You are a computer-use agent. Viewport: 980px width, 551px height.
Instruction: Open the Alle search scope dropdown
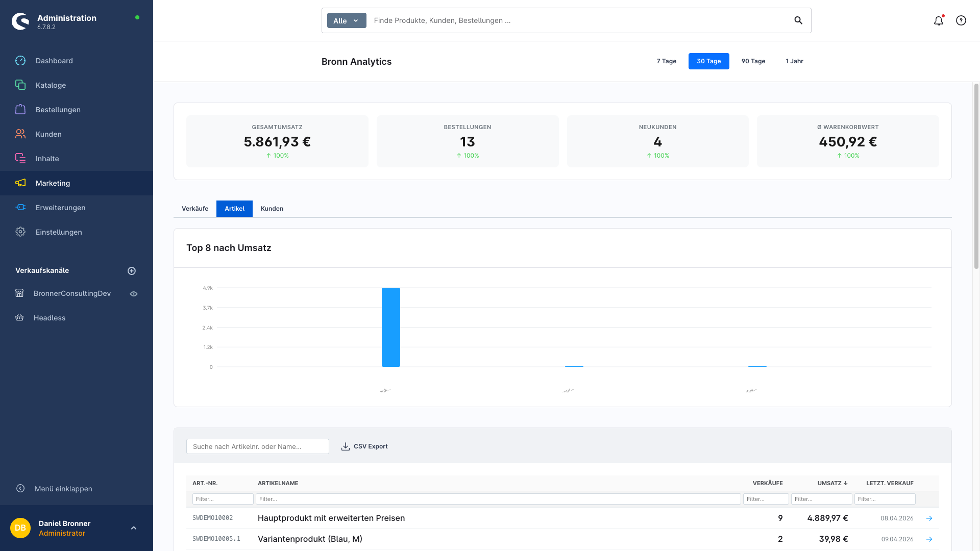tap(347, 21)
